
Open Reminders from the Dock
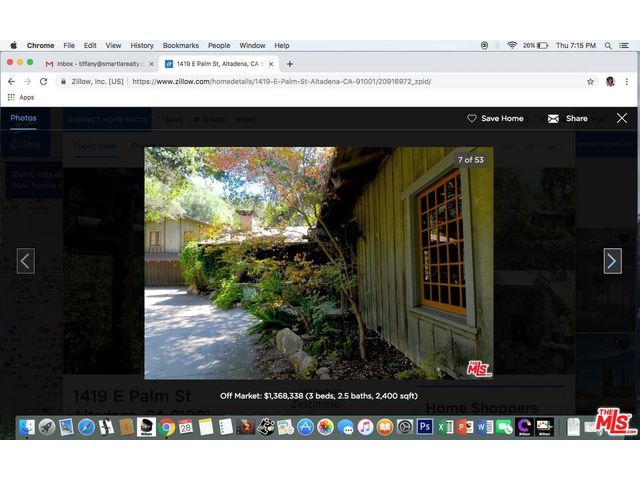click(x=225, y=427)
